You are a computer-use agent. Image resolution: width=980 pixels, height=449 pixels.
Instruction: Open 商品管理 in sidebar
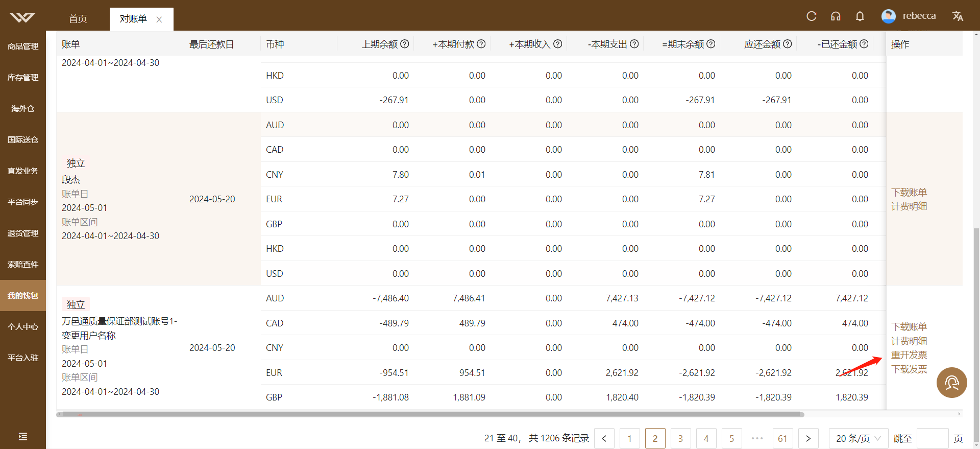(x=23, y=46)
